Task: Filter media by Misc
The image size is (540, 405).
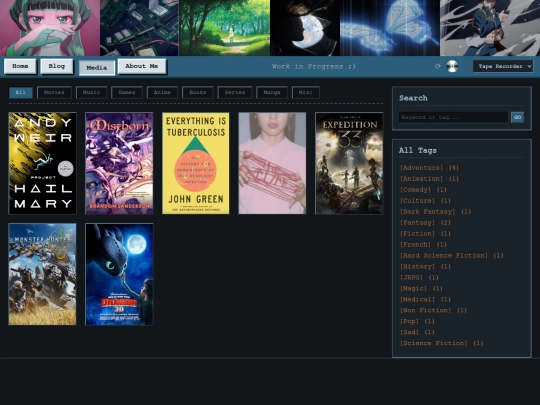Action: tap(305, 92)
